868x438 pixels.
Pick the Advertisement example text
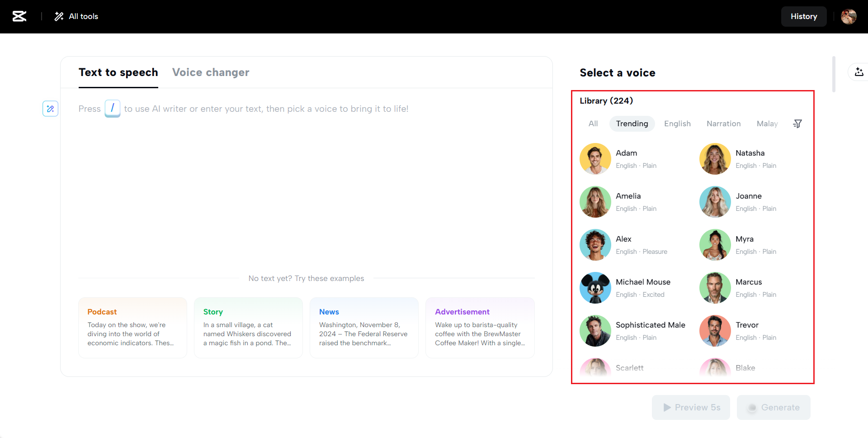tap(480, 328)
